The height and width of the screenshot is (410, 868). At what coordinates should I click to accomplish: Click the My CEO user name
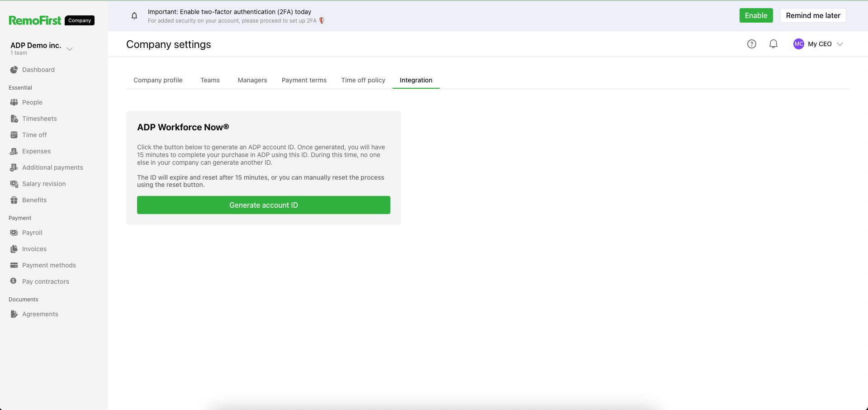tap(820, 44)
